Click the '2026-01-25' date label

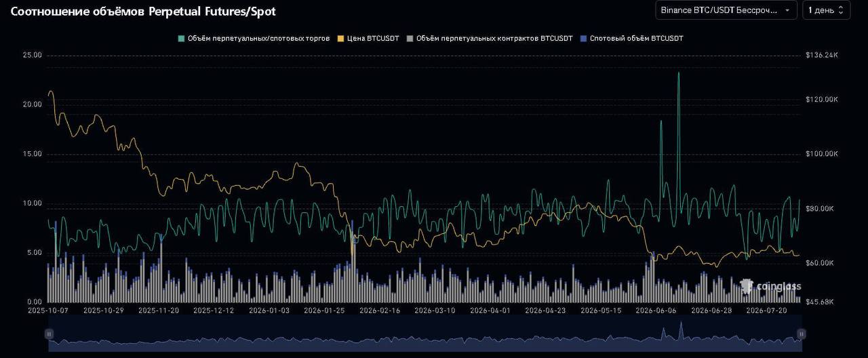323,310
